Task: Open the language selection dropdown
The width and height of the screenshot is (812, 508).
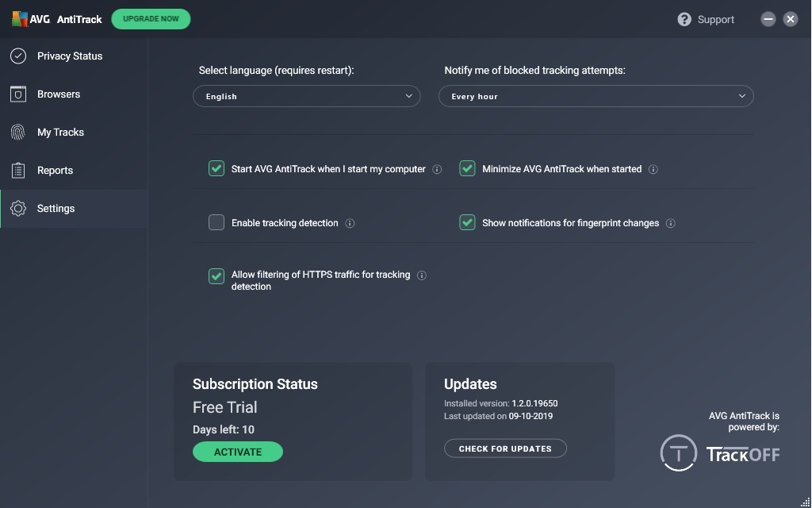Action: coord(307,96)
